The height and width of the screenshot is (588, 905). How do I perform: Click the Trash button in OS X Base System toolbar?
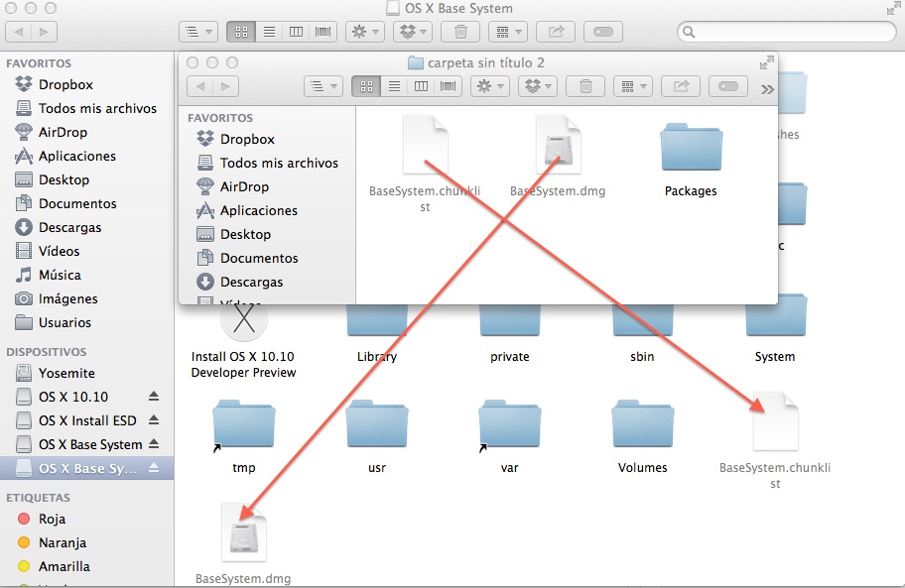coord(460,32)
